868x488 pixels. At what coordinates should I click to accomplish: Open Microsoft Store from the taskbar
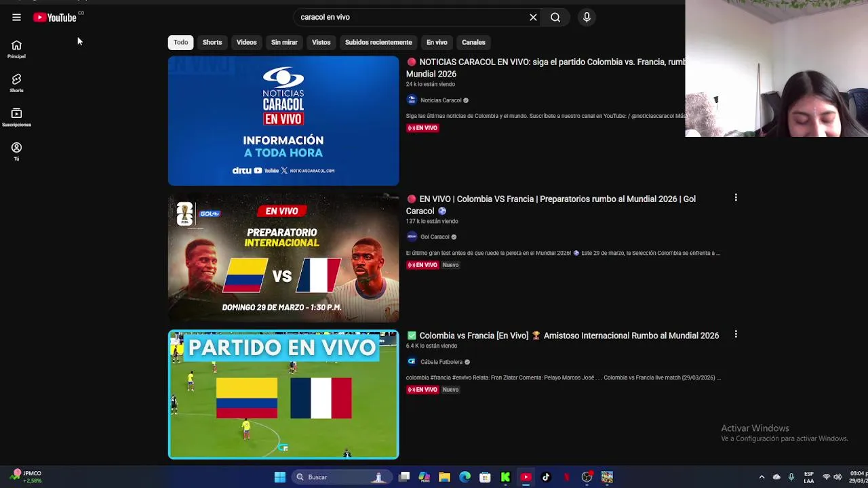pyautogui.click(x=485, y=477)
